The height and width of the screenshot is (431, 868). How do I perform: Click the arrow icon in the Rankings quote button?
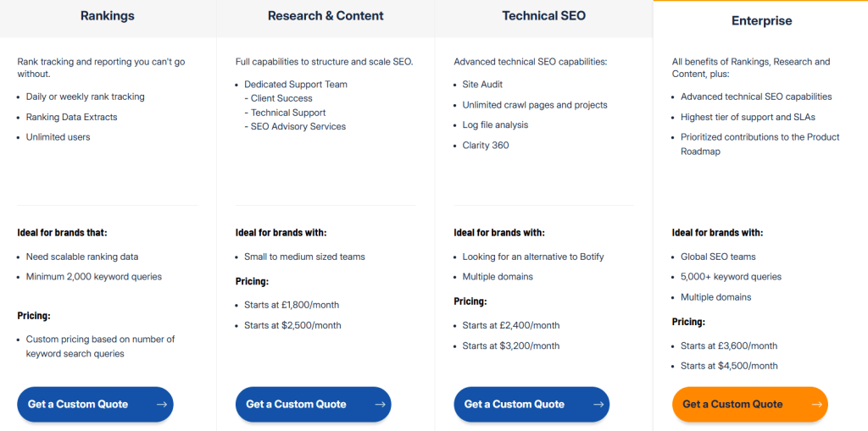[161, 405]
